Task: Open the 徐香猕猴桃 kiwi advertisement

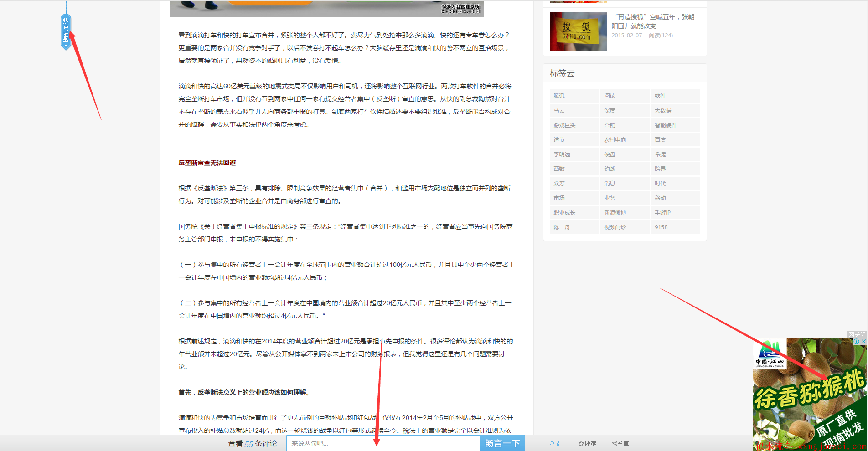Action: [810, 395]
